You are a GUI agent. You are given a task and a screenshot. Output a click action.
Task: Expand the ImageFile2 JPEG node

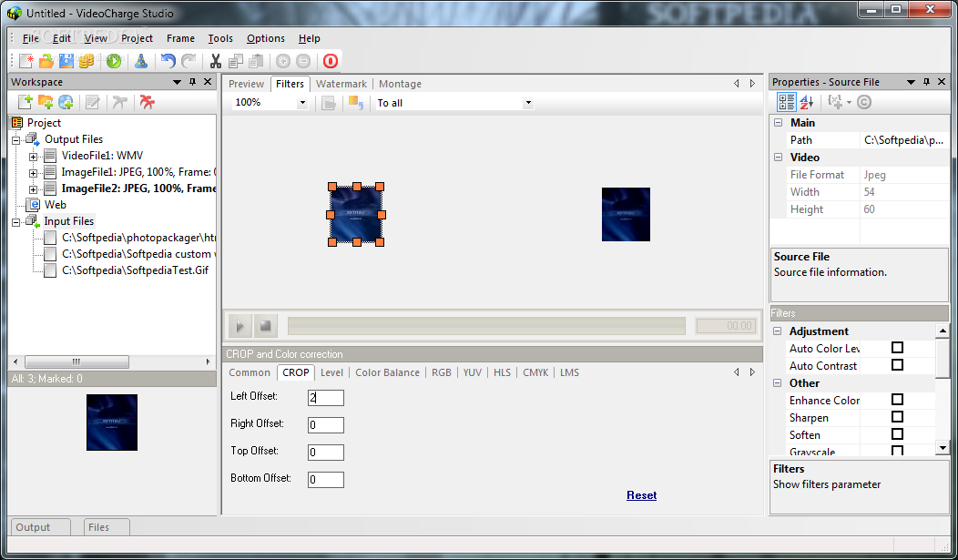coord(33,189)
